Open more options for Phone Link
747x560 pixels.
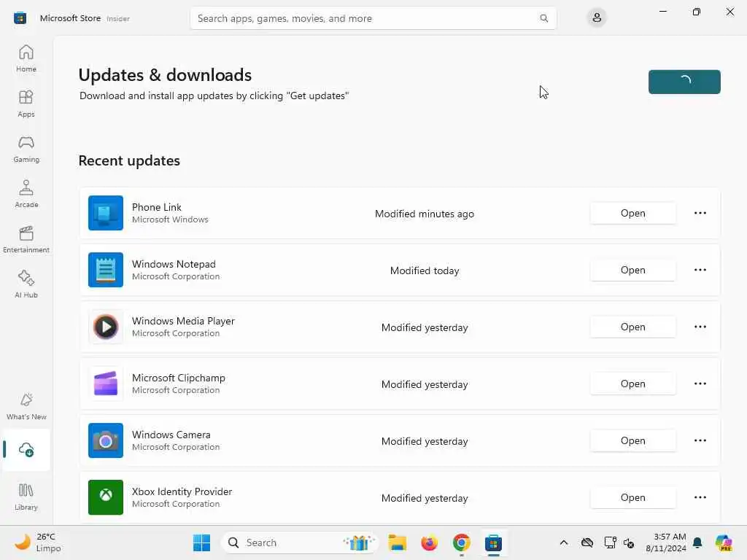pos(700,213)
